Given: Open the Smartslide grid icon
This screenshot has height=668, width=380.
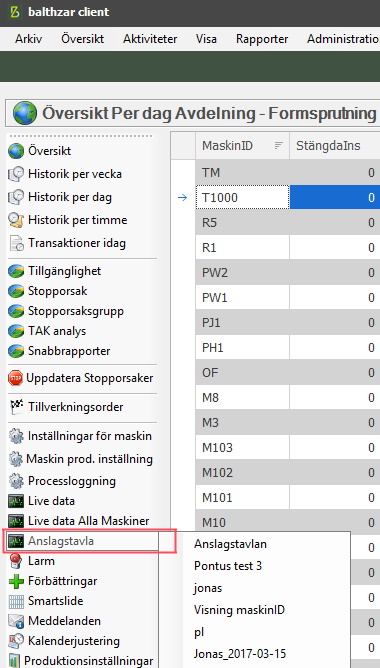Looking at the screenshot, I should [16, 601].
